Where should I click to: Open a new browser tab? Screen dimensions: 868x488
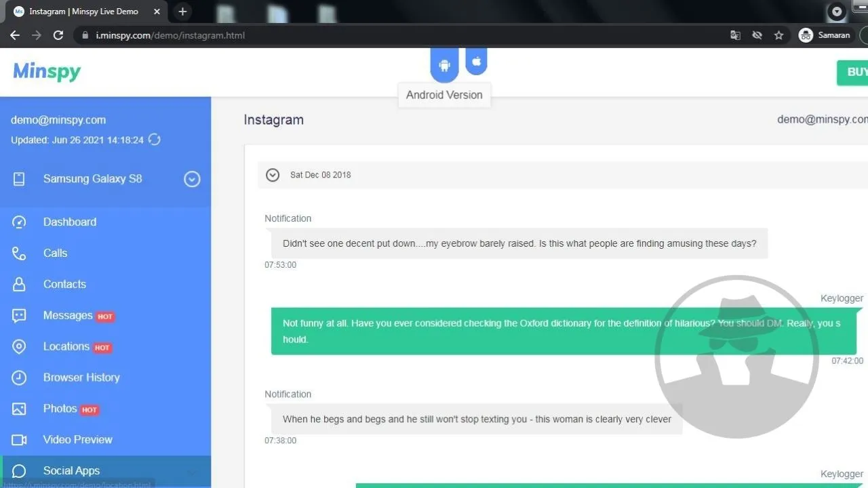182,12
